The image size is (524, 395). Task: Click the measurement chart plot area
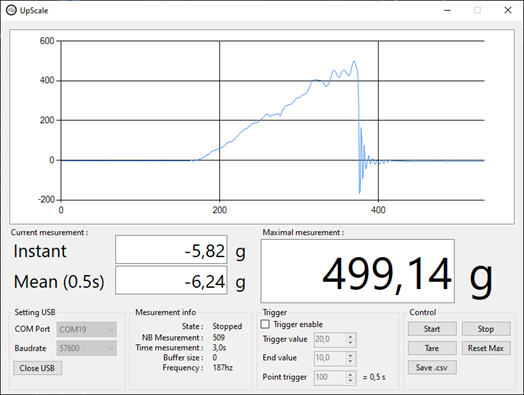pos(272,121)
